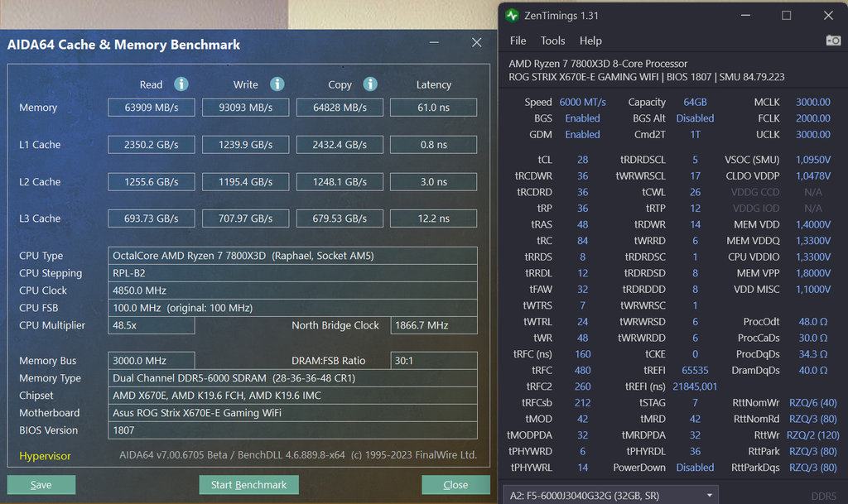Click the green Close button in AIDA64
The image size is (848, 504).
pyautogui.click(x=455, y=485)
